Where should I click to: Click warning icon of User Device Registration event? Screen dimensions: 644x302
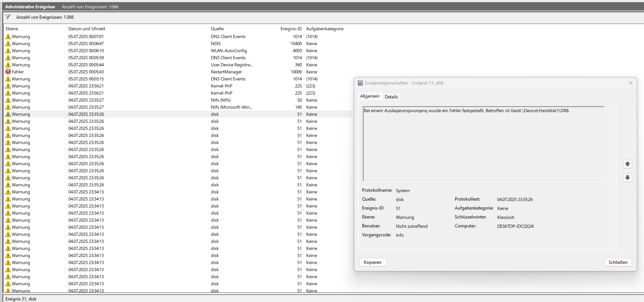click(8, 65)
